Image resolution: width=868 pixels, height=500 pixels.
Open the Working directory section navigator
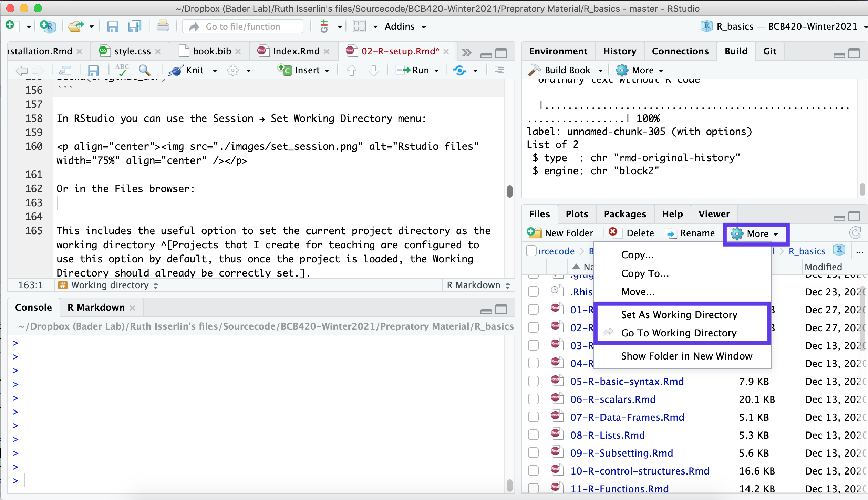coord(108,285)
